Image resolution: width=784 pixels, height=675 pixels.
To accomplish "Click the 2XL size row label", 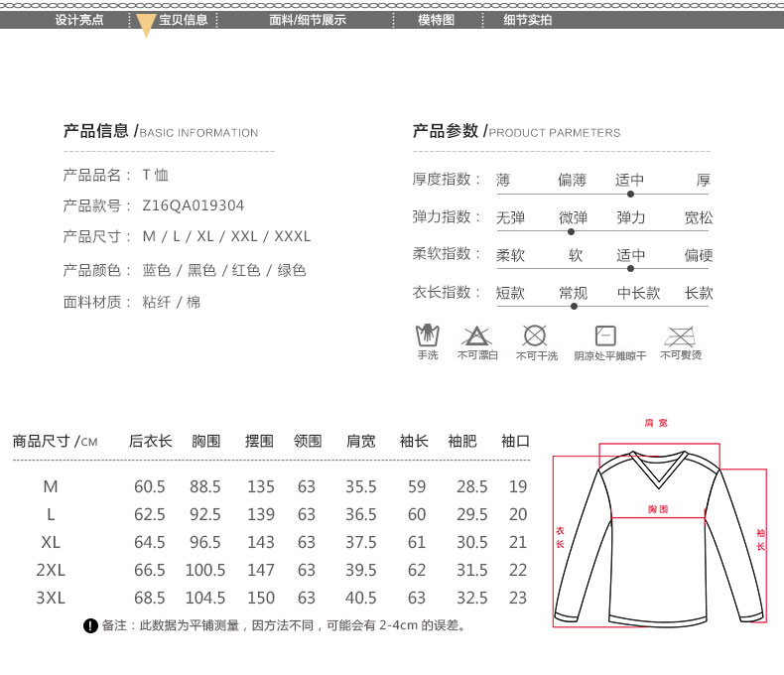I will coord(51,570).
